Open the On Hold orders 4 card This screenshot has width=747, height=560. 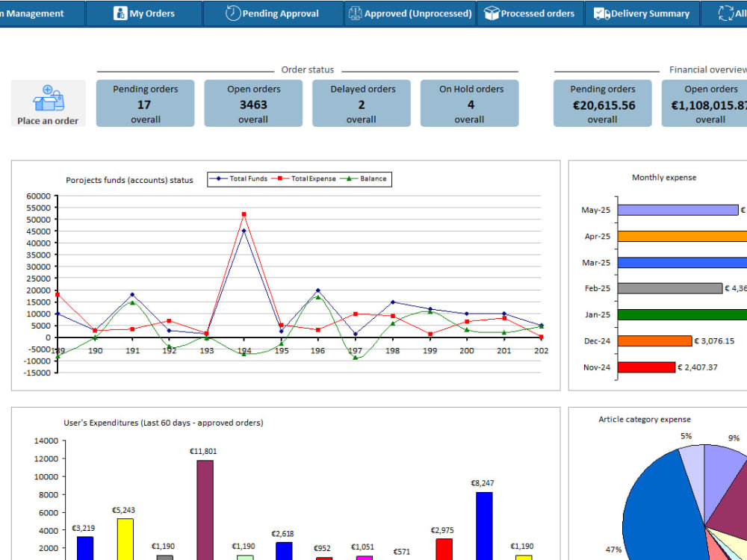(470, 103)
